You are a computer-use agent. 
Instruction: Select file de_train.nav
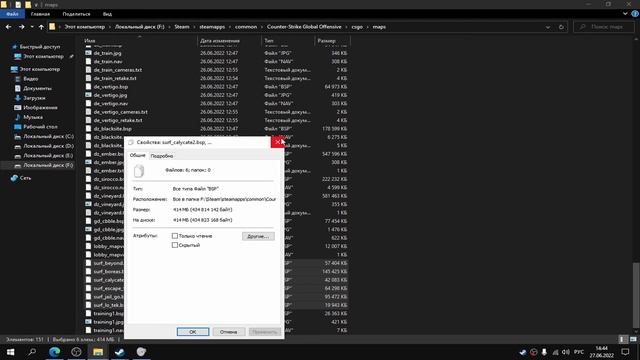tap(108, 62)
